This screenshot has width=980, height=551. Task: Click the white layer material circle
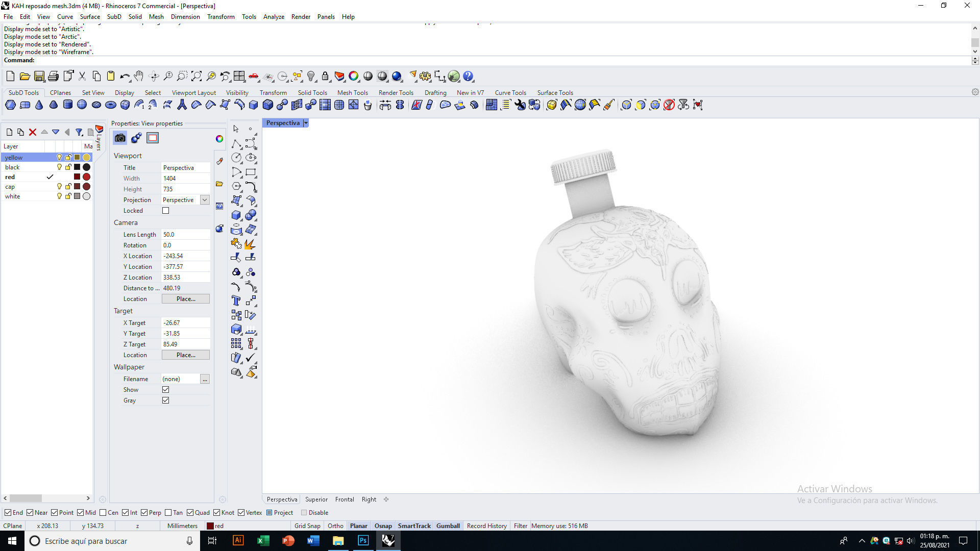tap(87, 196)
